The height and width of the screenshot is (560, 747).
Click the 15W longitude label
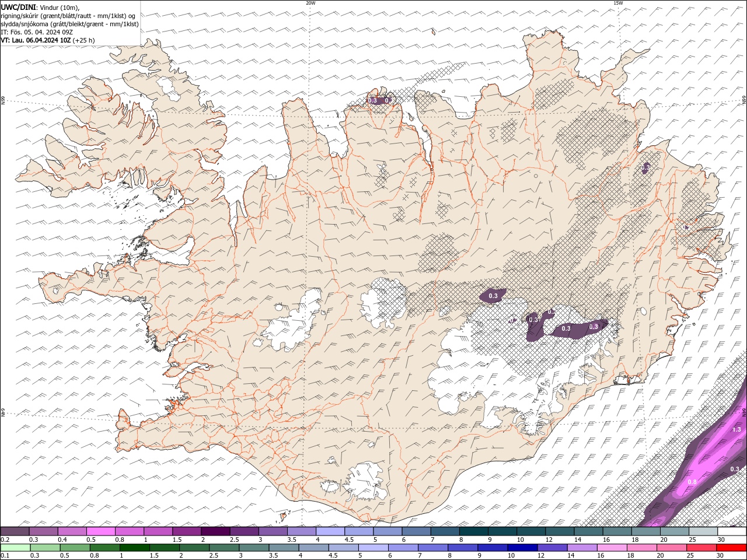click(x=618, y=3)
